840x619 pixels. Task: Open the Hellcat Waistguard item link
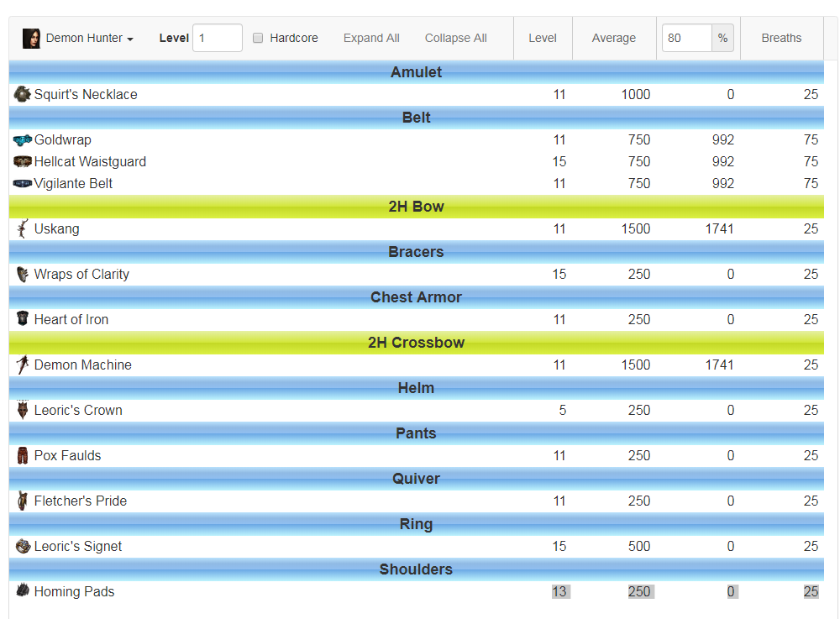click(x=90, y=162)
